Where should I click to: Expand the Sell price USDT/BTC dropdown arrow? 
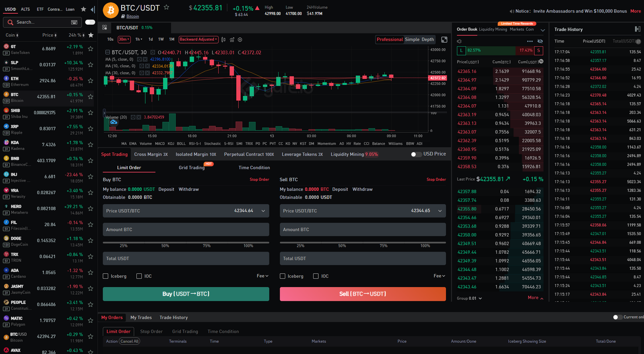(440, 211)
